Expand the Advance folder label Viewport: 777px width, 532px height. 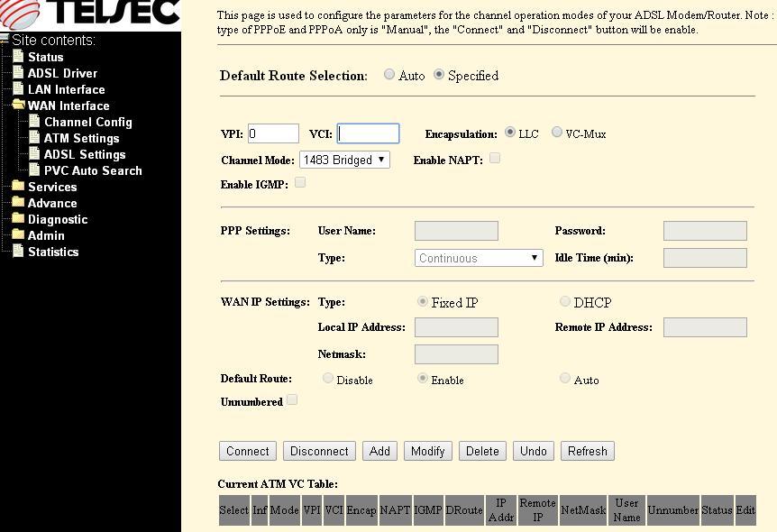[52, 203]
